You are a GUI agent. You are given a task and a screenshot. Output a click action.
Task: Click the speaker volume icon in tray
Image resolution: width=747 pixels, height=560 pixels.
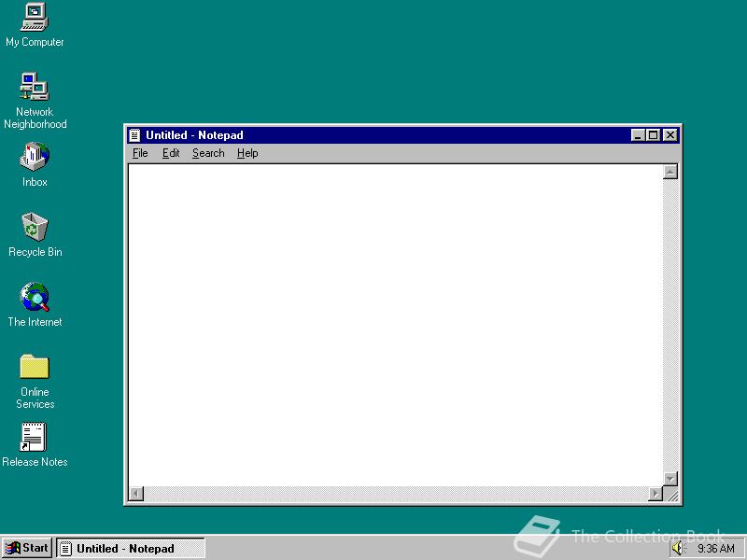coord(677,548)
